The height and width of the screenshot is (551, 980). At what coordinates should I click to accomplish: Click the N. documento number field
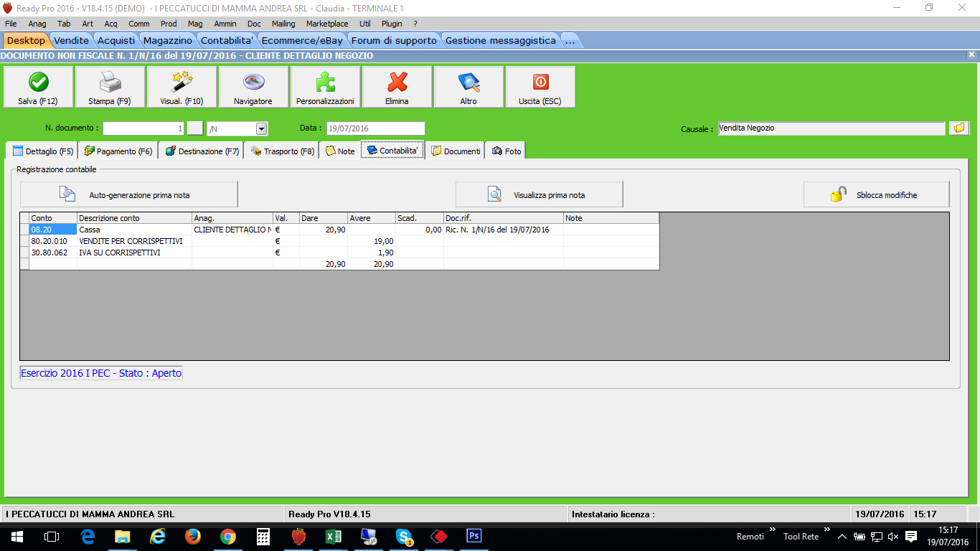pyautogui.click(x=144, y=128)
